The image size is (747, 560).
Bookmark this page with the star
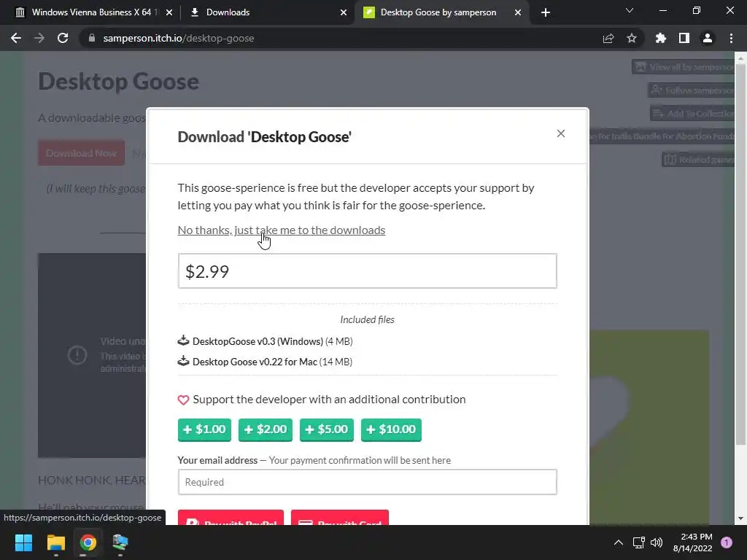pos(632,38)
